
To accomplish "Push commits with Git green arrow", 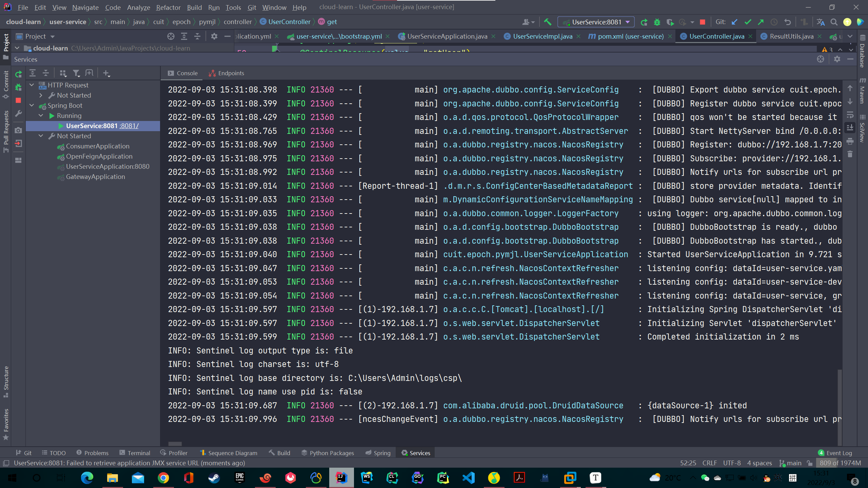I will coord(761,22).
